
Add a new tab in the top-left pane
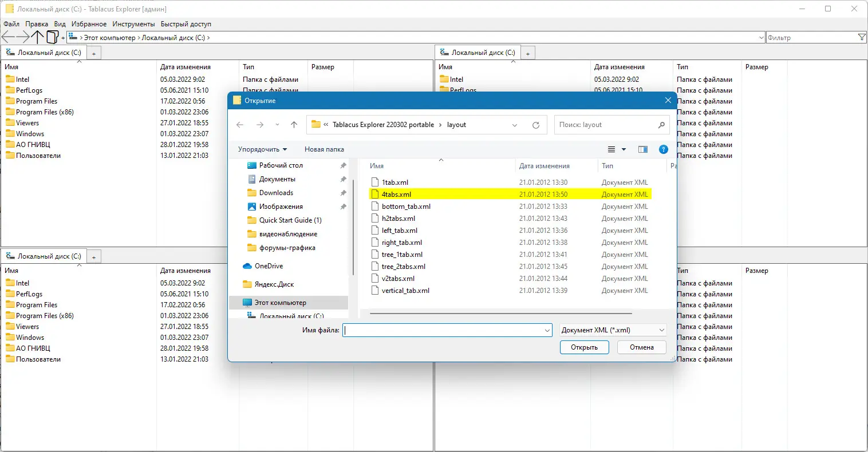(x=94, y=53)
